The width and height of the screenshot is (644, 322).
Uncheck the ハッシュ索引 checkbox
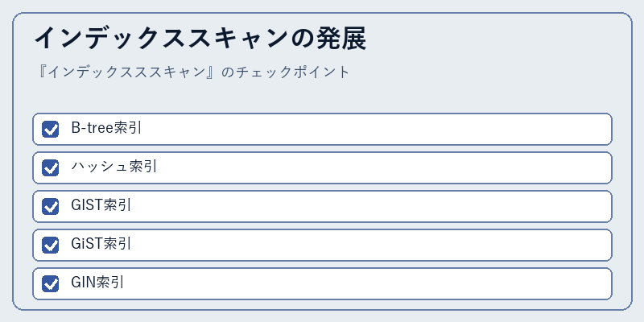click(x=50, y=167)
